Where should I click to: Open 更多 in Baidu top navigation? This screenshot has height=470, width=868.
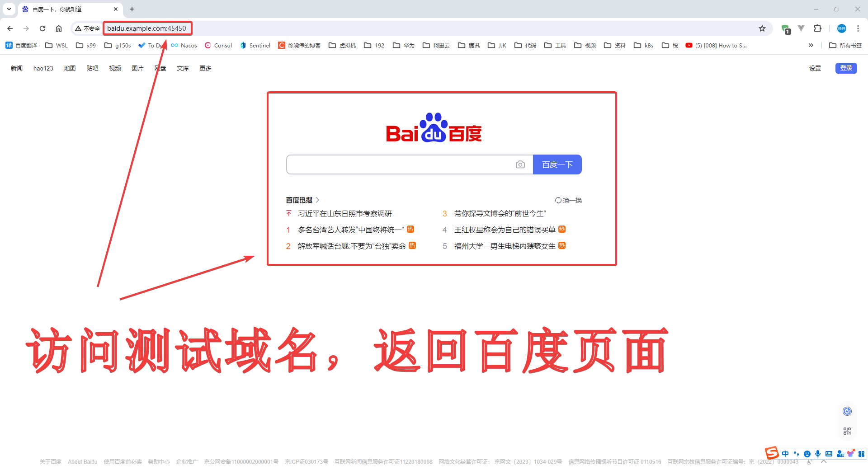(x=205, y=68)
